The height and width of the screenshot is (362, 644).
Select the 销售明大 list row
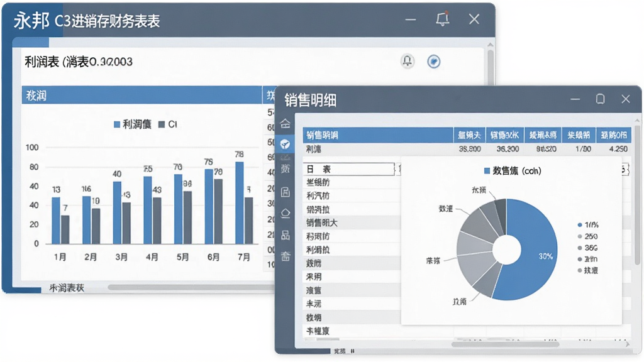click(352, 223)
